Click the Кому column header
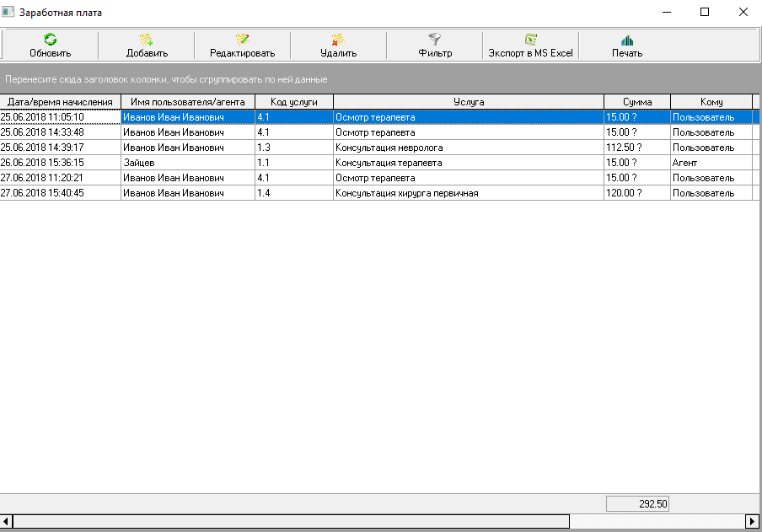Screen dimensions: 762x532 pos(711,102)
